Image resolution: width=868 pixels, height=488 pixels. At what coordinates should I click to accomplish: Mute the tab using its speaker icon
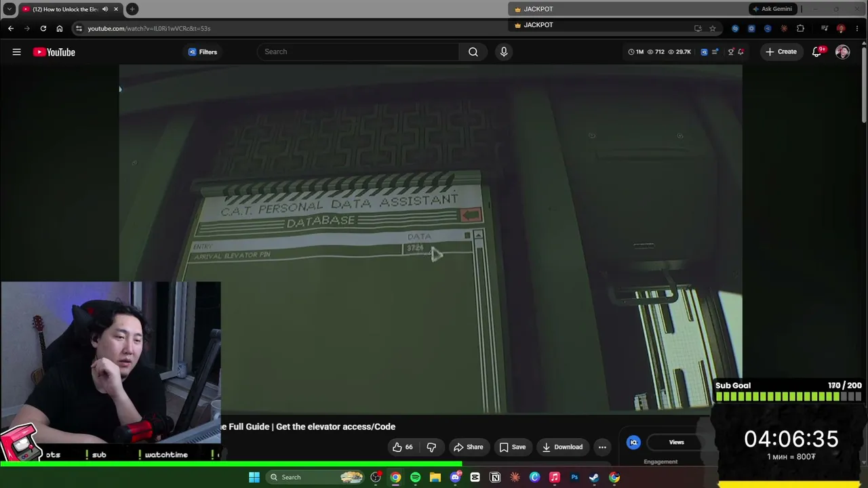pos(105,9)
